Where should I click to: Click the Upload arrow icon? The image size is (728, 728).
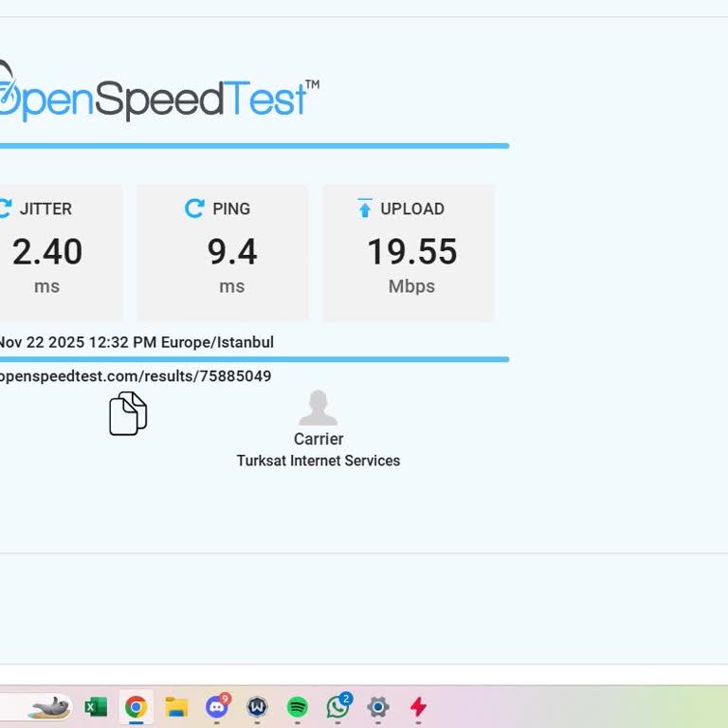[365, 209]
